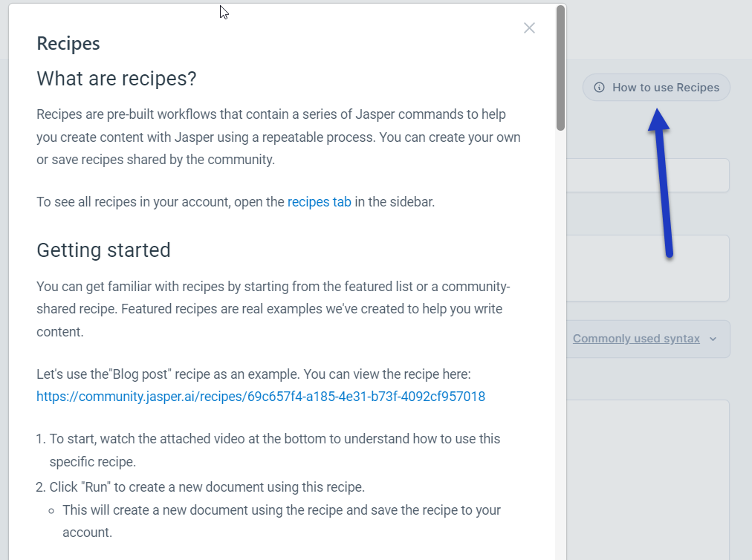752x560 pixels.
Task: Close the Recipes help dialog
Action: (529, 27)
